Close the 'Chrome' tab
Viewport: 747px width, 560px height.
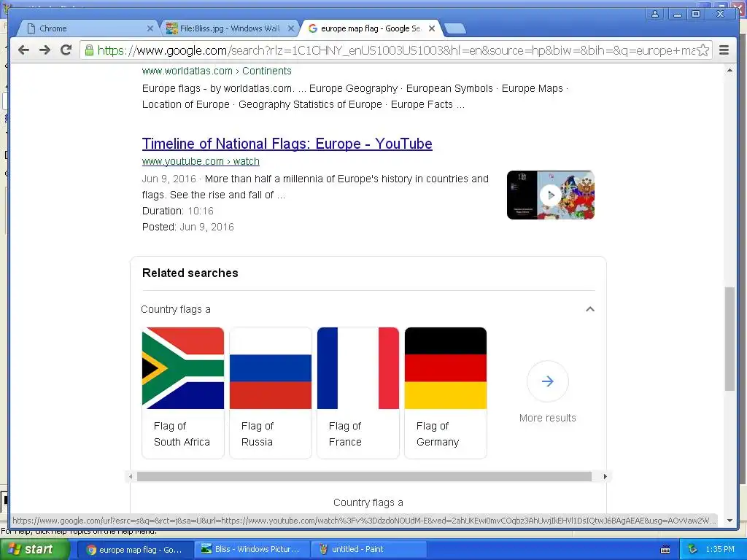click(150, 28)
